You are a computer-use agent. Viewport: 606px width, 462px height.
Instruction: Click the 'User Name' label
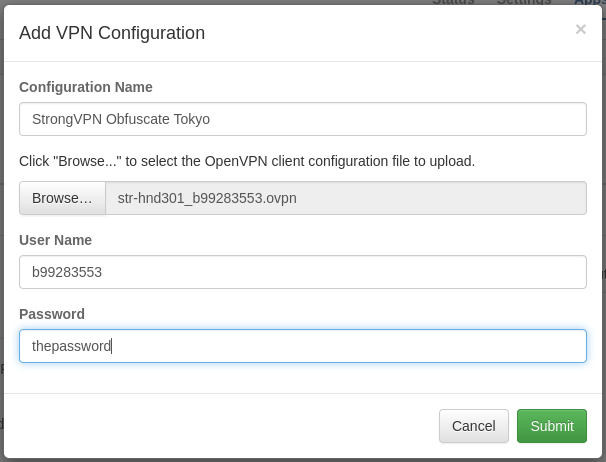[56, 240]
